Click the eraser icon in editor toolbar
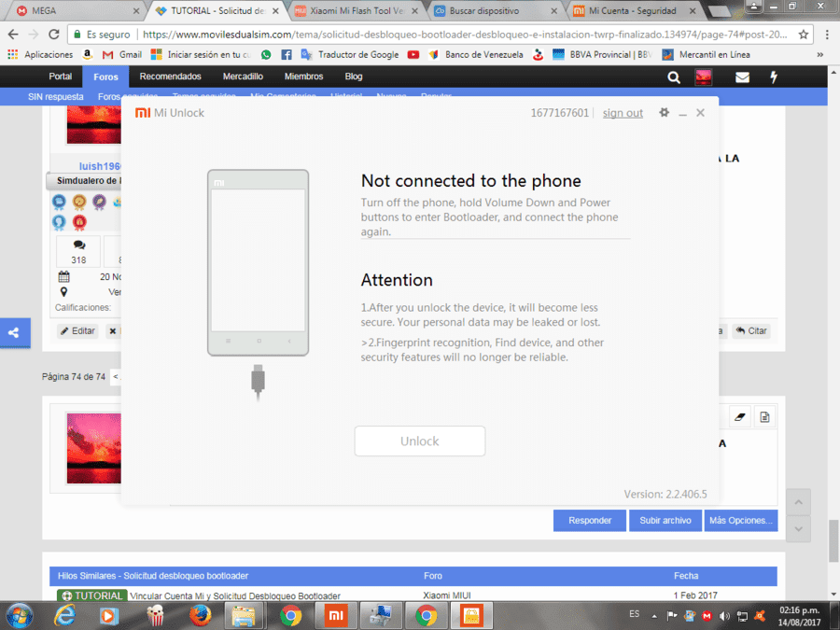840x630 pixels. pos(740,417)
